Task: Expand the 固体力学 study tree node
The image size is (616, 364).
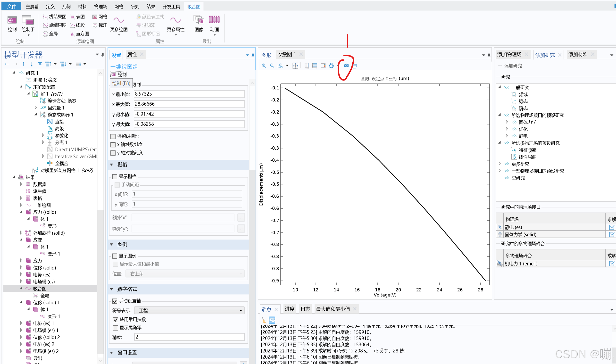Action: point(507,122)
